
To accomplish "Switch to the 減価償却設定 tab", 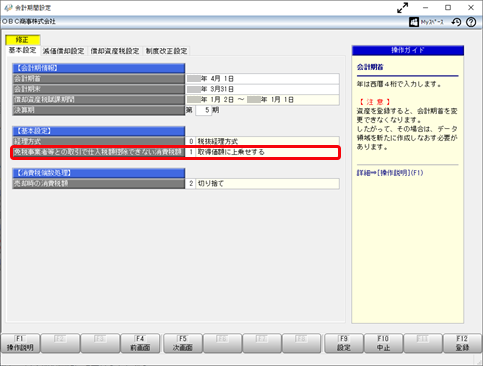I will click(64, 51).
